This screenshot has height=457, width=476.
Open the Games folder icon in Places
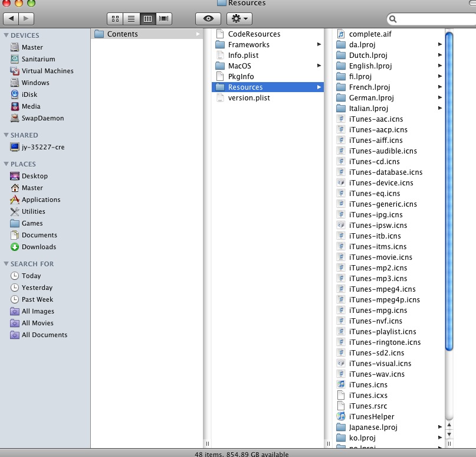tap(15, 223)
